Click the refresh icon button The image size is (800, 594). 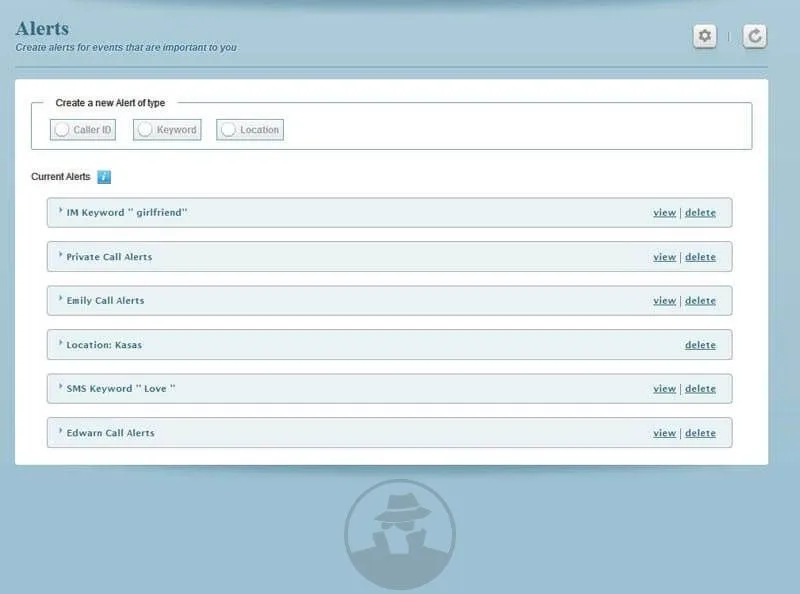(x=755, y=36)
